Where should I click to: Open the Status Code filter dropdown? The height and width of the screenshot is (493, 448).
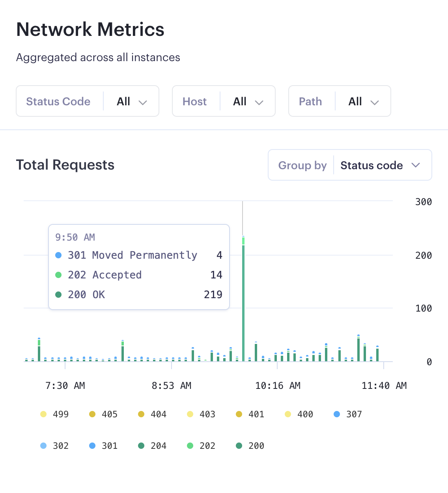pyautogui.click(x=131, y=101)
